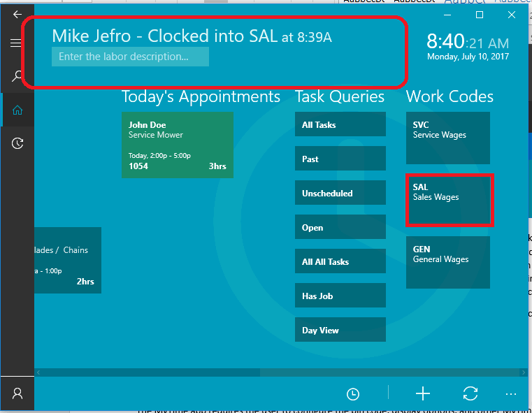532x413 pixels.
Task: Select the Home icon in sidebar
Action: (17, 110)
